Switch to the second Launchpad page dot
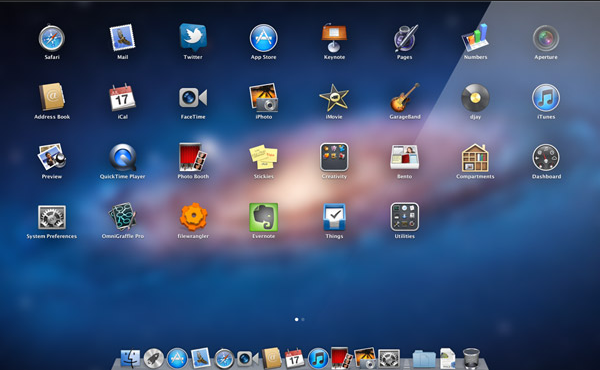The width and height of the screenshot is (600, 370). click(303, 319)
